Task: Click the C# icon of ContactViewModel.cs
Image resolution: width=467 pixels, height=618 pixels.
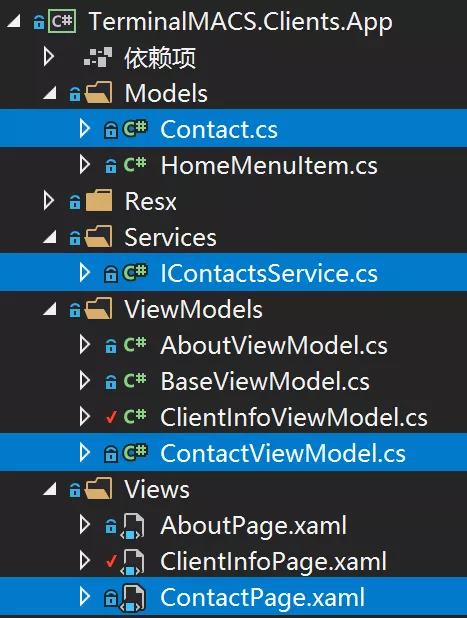Action: pyautogui.click(x=135, y=452)
